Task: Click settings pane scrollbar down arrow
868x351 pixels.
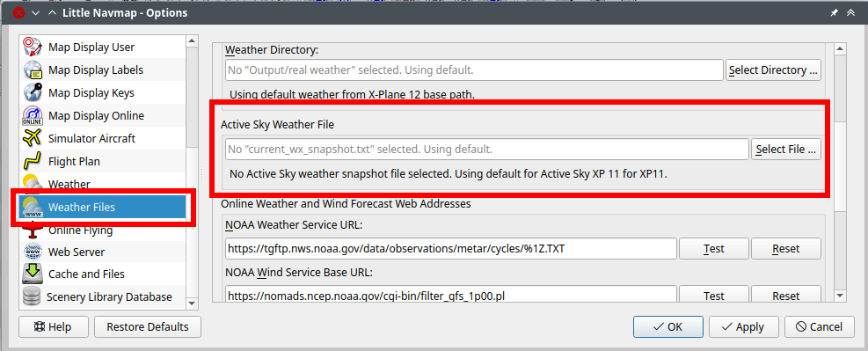Action: [x=841, y=296]
